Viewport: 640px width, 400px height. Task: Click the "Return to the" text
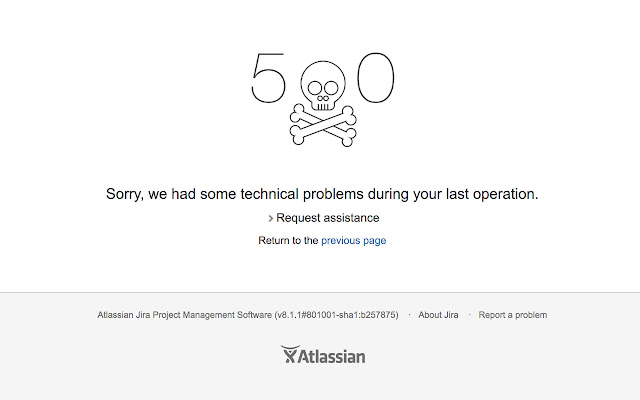point(288,241)
